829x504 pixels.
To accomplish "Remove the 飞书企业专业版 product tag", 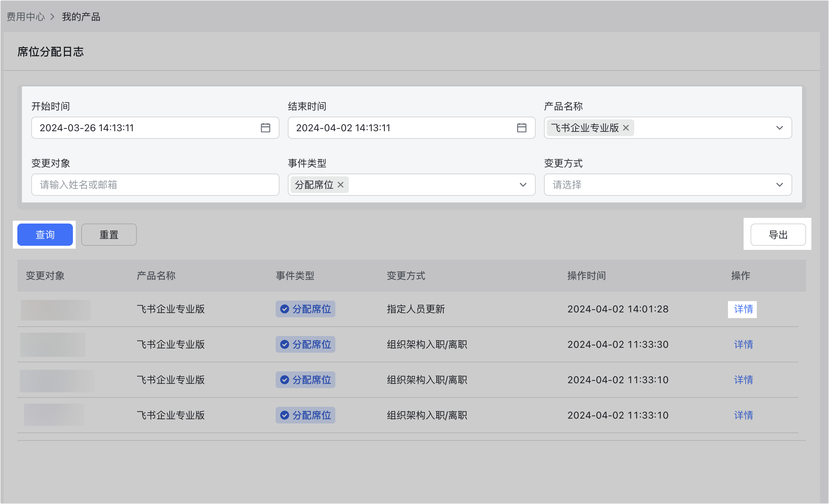I will (x=626, y=128).
